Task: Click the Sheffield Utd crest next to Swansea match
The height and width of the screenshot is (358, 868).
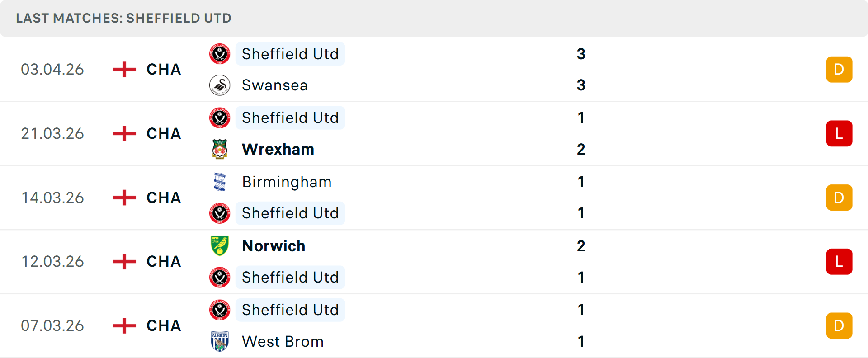Action: [x=219, y=54]
